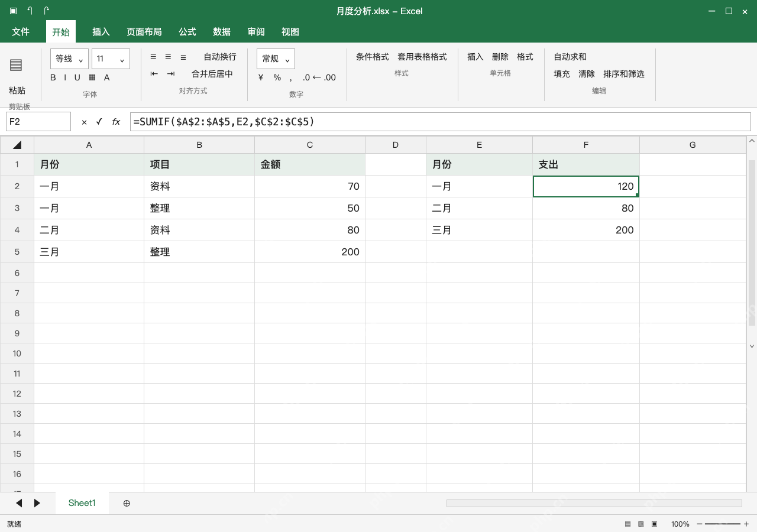Apply percent % number format

[x=277, y=77]
